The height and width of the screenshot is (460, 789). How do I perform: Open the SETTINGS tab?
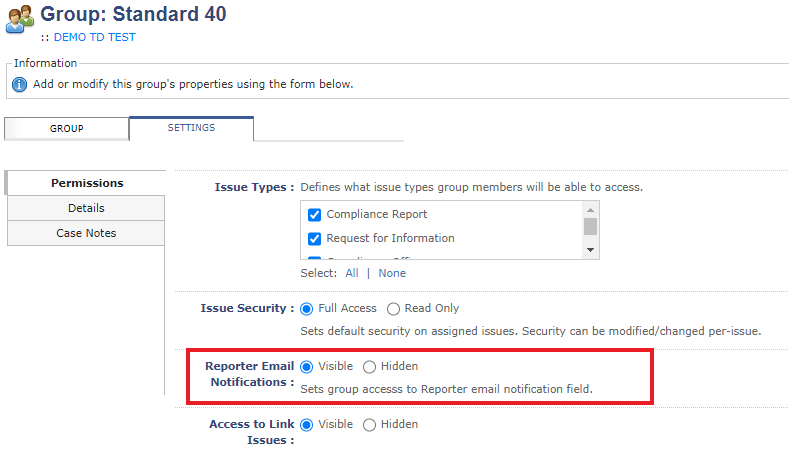click(x=191, y=128)
